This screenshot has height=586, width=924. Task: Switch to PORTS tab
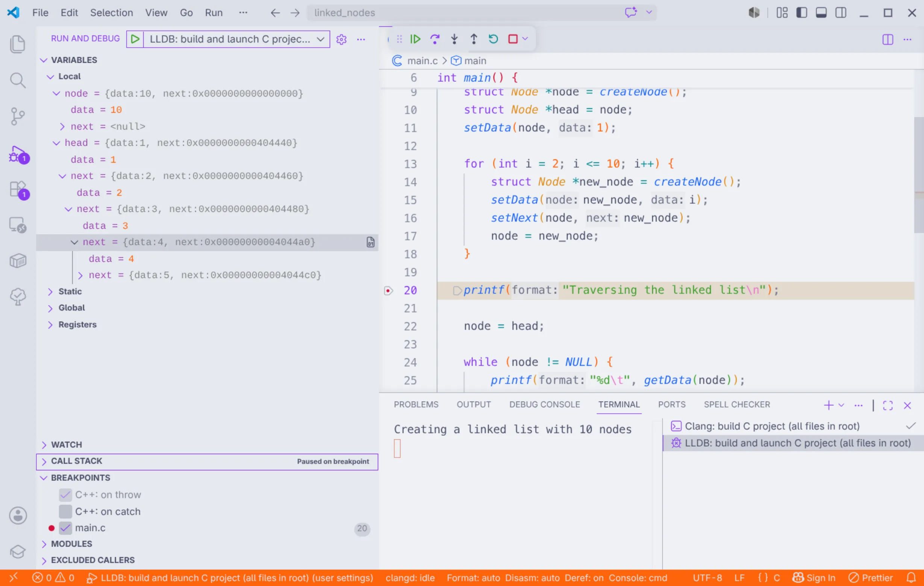[x=671, y=405]
